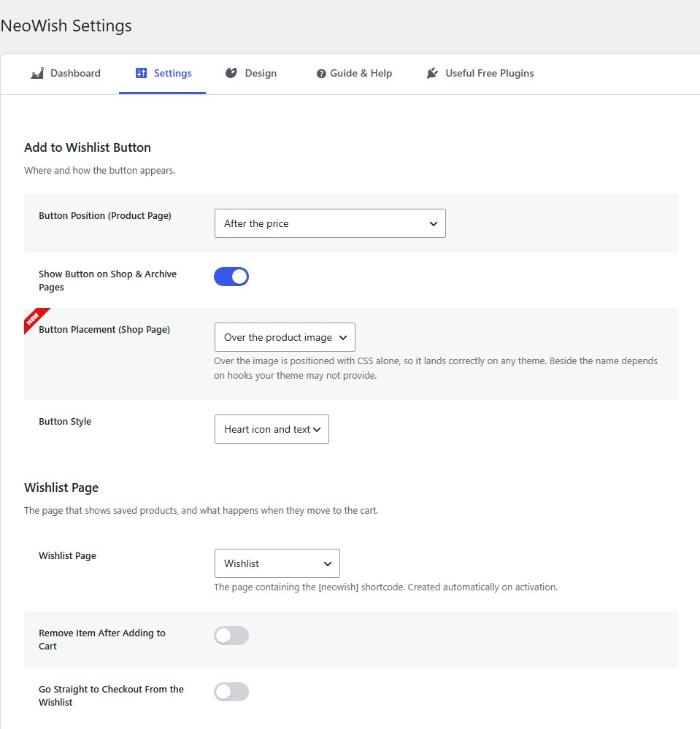The height and width of the screenshot is (729, 700).
Task: Click 'The page that shows saved products' description
Action: tap(201, 511)
